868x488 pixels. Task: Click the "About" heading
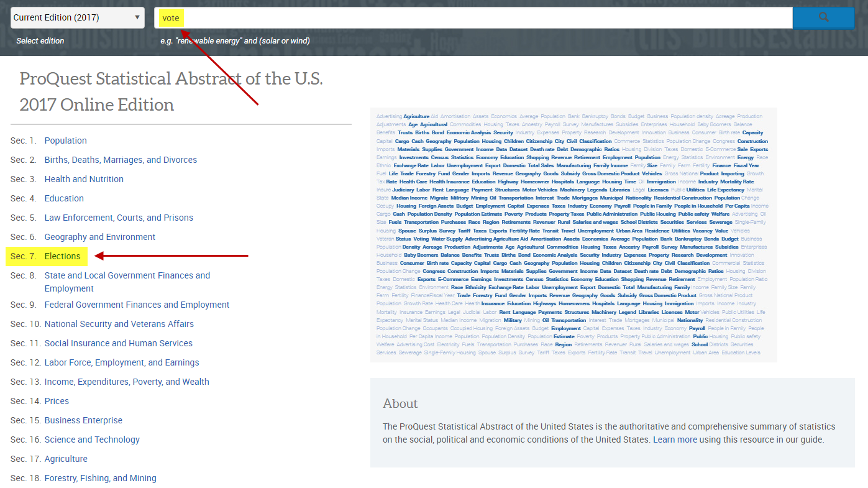(400, 403)
